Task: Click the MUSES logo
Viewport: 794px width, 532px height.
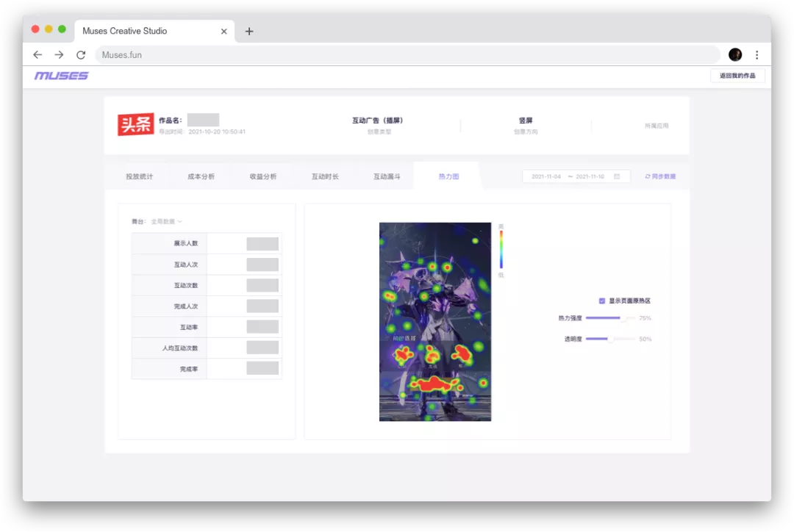Action: coord(61,76)
